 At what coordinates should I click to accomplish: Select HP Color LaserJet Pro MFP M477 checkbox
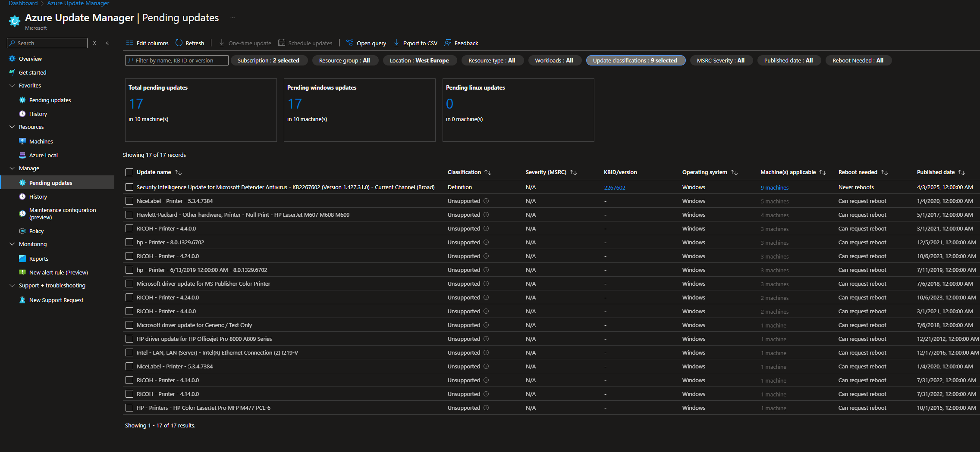point(129,408)
